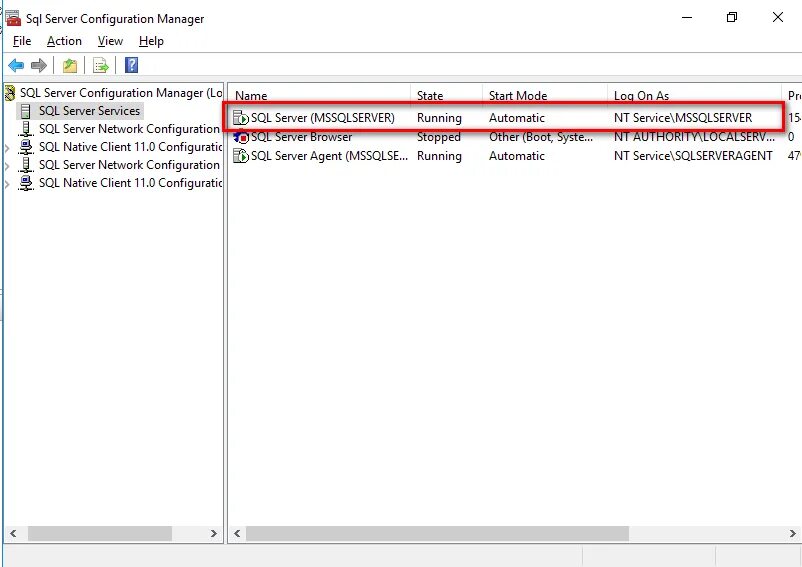Click the NT AUTHORITY\LOCALSERV... log on cell

tap(694, 137)
